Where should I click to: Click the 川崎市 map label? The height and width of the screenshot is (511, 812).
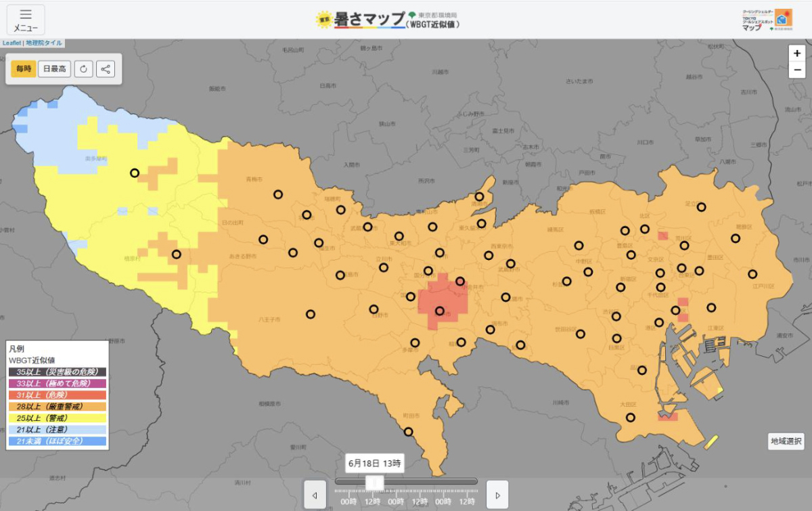[561, 403]
